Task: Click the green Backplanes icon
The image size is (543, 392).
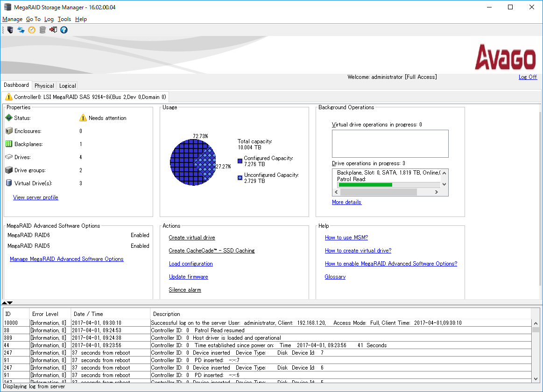Action: tap(9, 144)
